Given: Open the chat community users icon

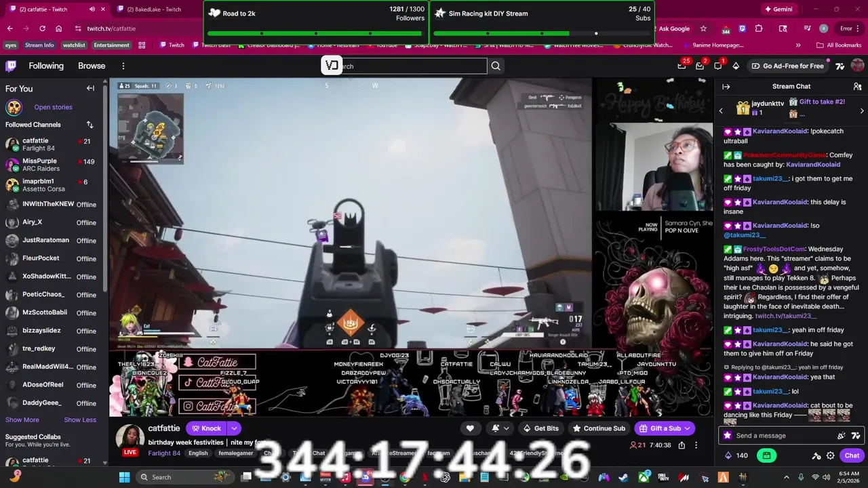Looking at the screenshot, I should (x=857, y=87).
